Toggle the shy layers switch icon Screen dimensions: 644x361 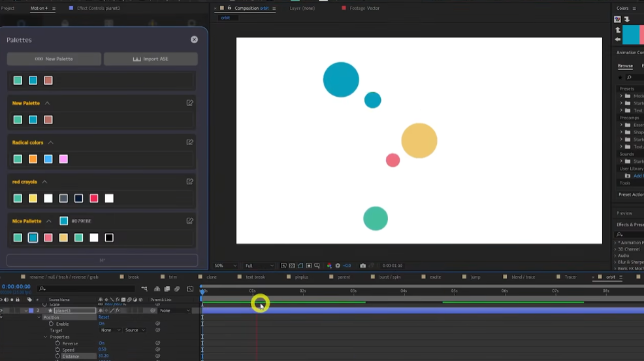[157, 289]
